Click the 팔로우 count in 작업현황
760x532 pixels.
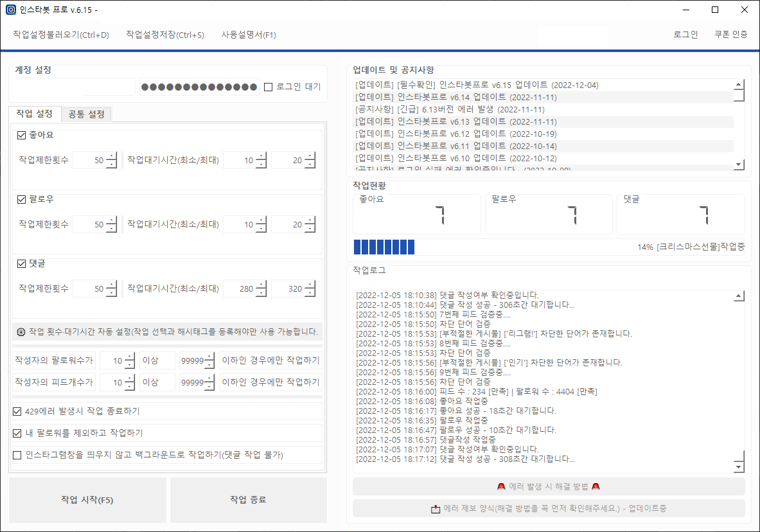point(572,215)
